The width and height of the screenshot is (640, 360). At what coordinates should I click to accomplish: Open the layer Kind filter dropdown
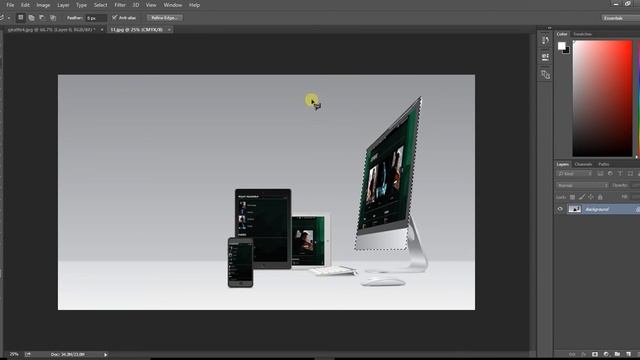coord(574,174)
